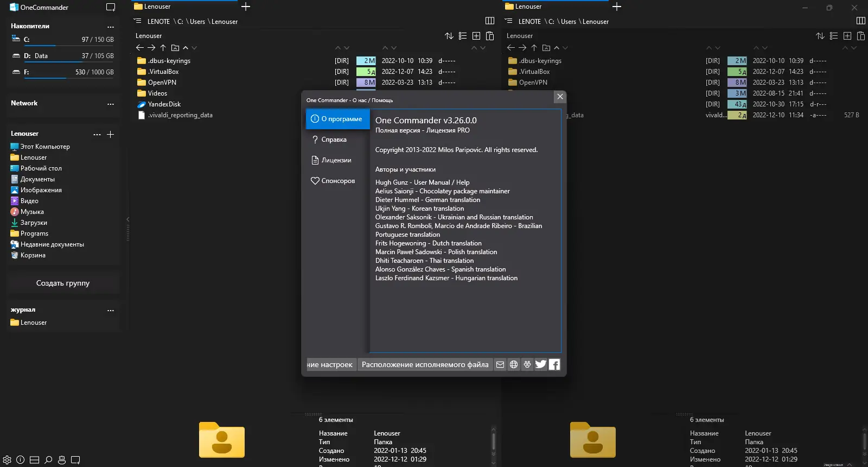Open Загрузки in the sidebar

pyautogui.click(x=29, y=223)
